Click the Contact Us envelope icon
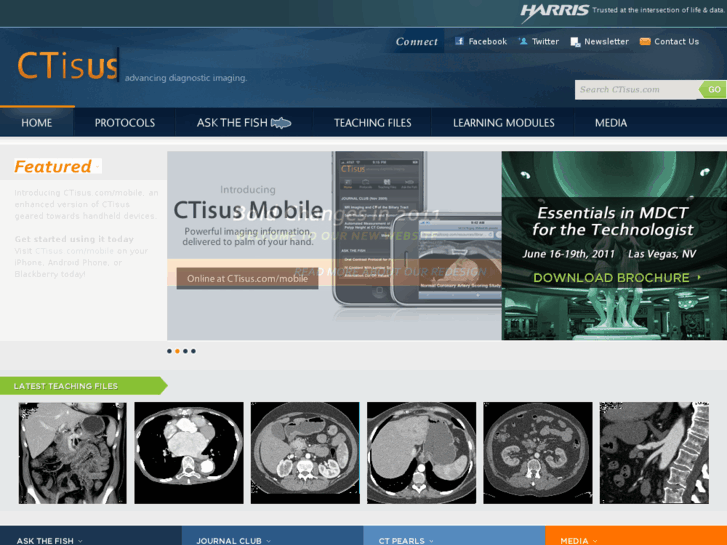Viewport: 727px width, 545px height. click(x=645, y=41)
